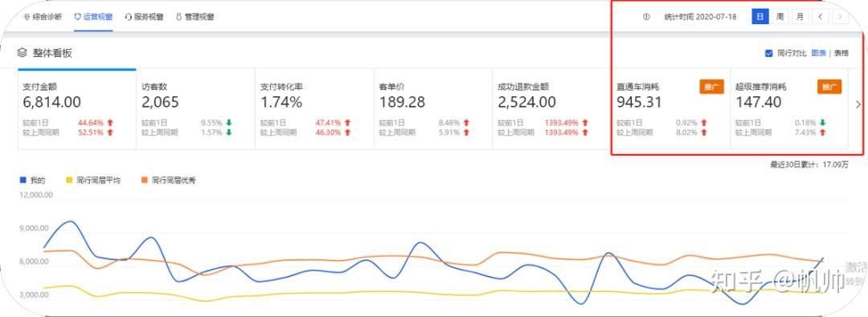Toggle 同行同层优秀 orange legend swatch

tap(144, 180)
